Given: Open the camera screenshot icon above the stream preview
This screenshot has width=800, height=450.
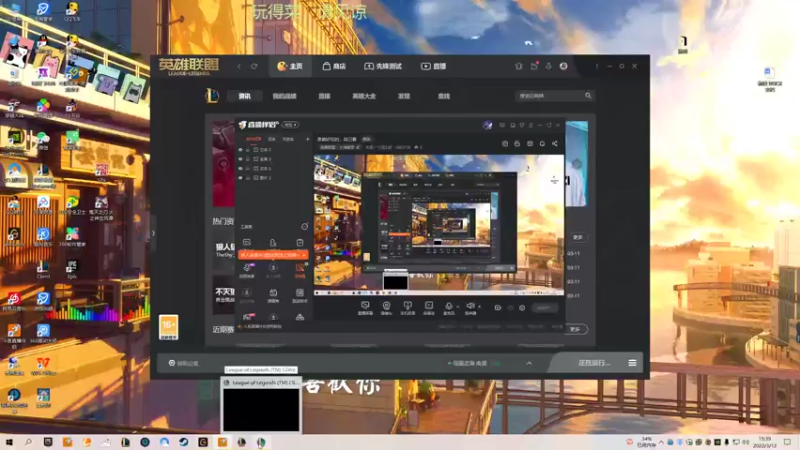Looking at the screenshot, I should (505, 144).
